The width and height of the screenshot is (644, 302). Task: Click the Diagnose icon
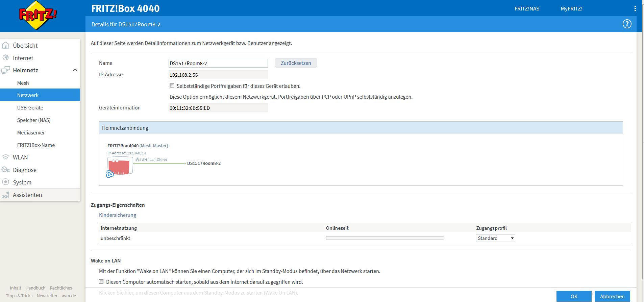5,170
